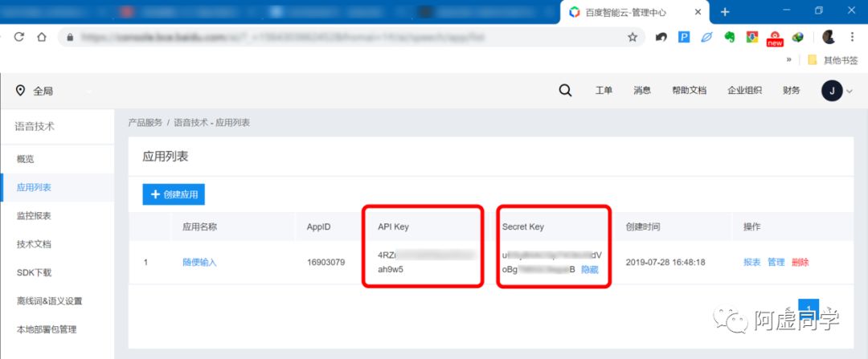Click 隐藏 to hide the Secret Key
The image size is (868, 359).
pos(590,269)
